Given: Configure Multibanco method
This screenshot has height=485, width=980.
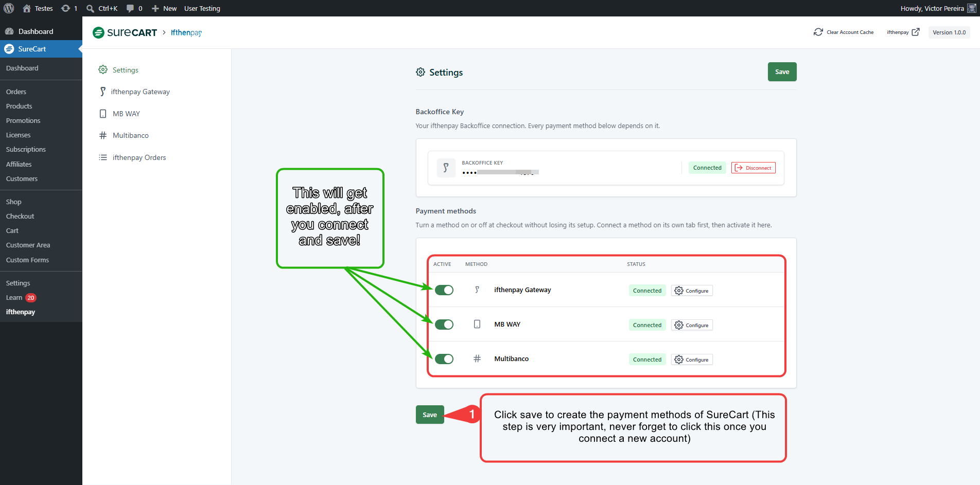Looking at the screenshot, I should [x=692, y=360].
